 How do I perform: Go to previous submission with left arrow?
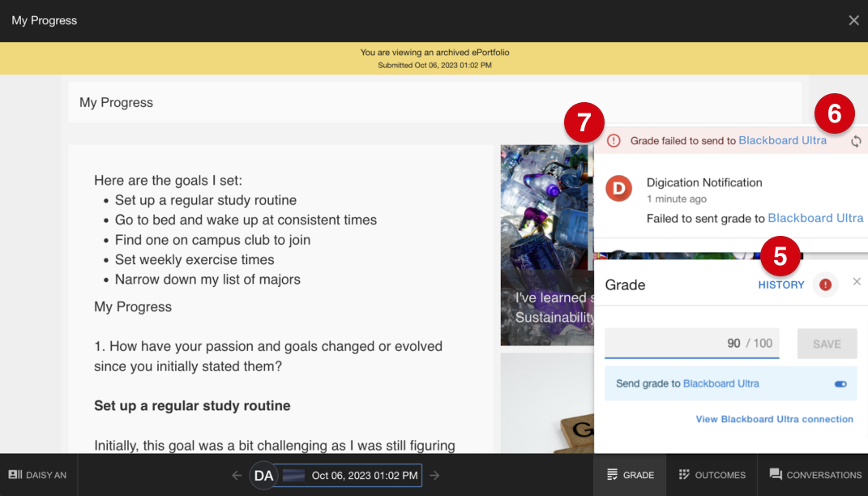click(x=237, y=475)
